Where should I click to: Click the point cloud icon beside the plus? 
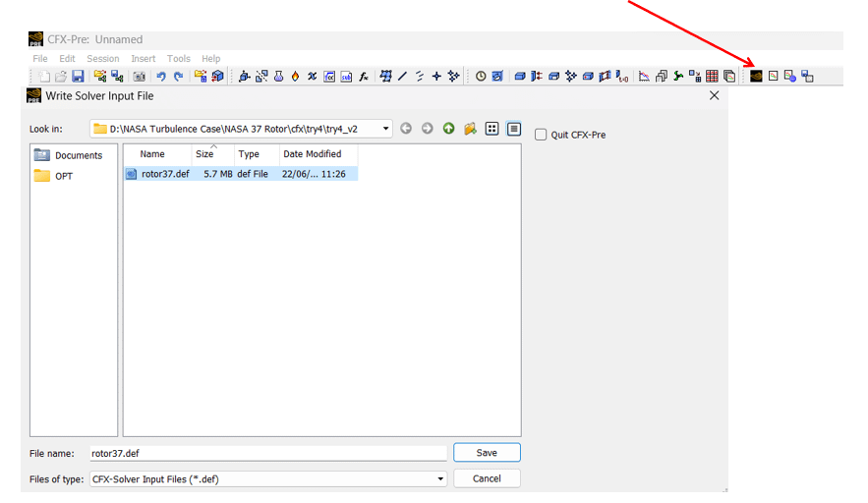pos(454,77)
